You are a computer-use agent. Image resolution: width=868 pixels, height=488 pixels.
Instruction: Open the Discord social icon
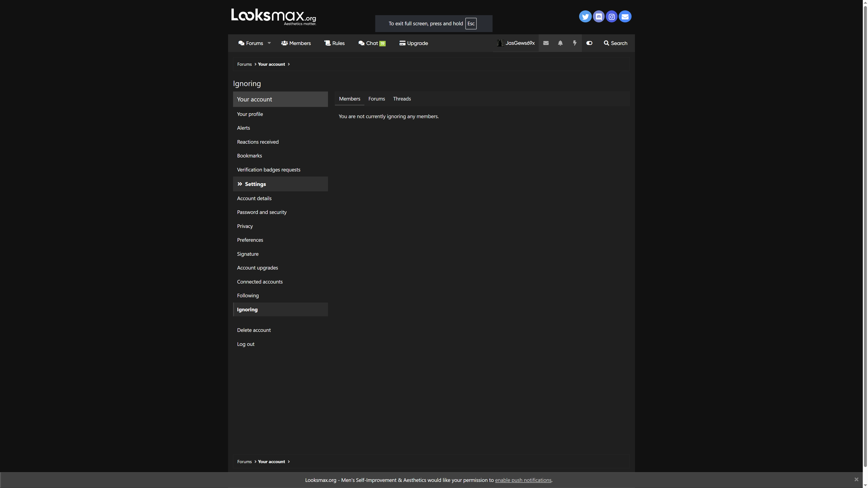point(598,16)
